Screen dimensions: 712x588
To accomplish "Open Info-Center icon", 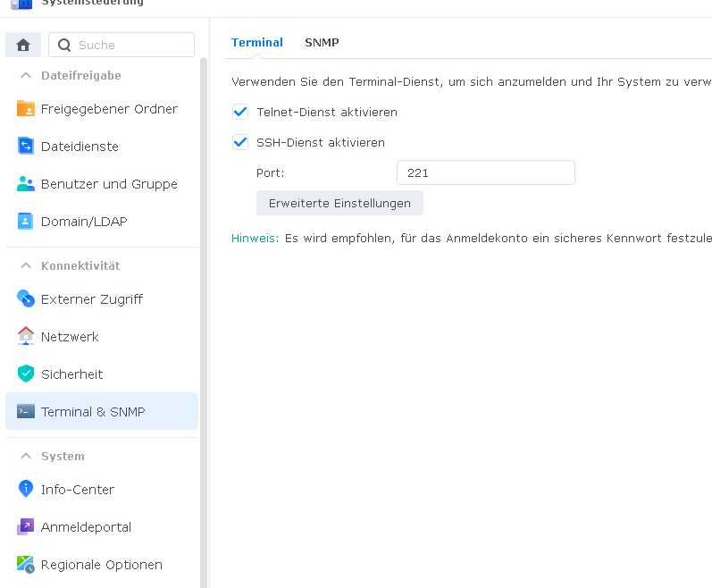I will (x=25, y=490).
